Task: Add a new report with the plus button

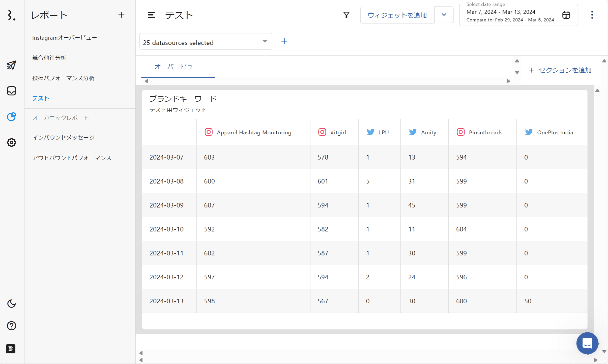Action: tap(121, 15)
